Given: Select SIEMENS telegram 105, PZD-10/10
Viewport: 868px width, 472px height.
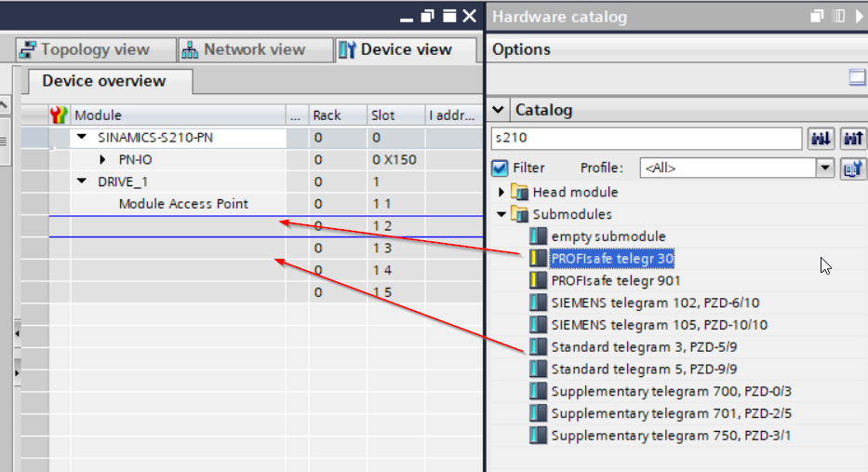Looking at the screenshot, I should click(660, 325).
